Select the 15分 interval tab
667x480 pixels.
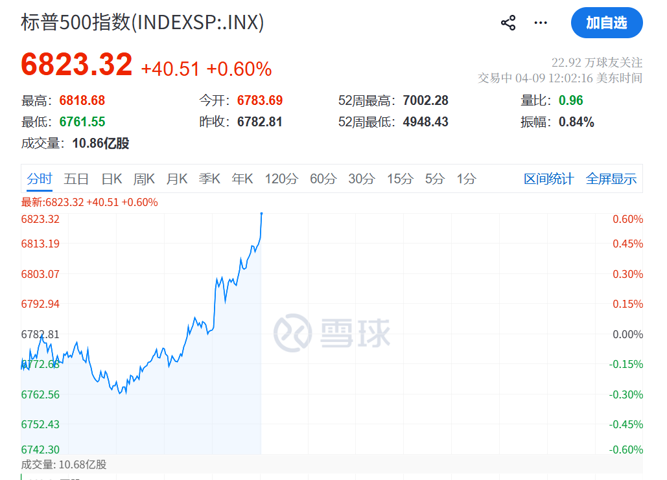(x=400, y=179)
